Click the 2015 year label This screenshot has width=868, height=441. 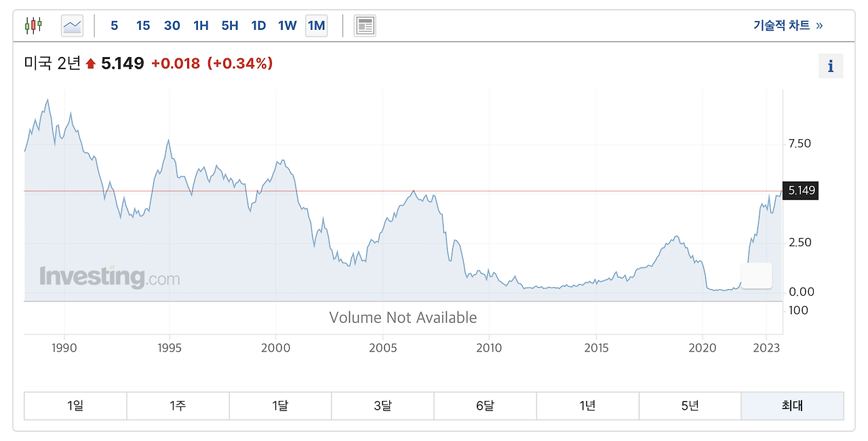(x=595, y=348)
